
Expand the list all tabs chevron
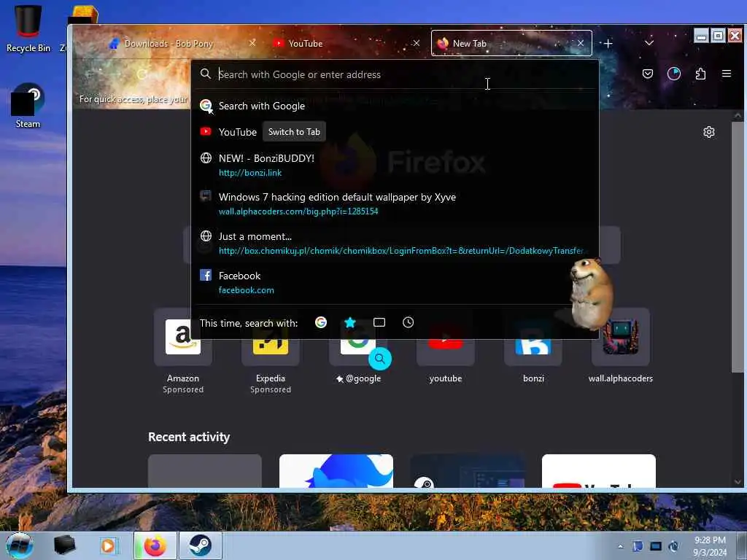[649, 43]
